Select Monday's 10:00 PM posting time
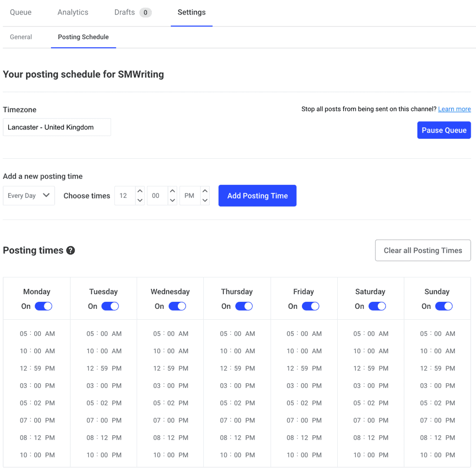 tap(37, 455)
